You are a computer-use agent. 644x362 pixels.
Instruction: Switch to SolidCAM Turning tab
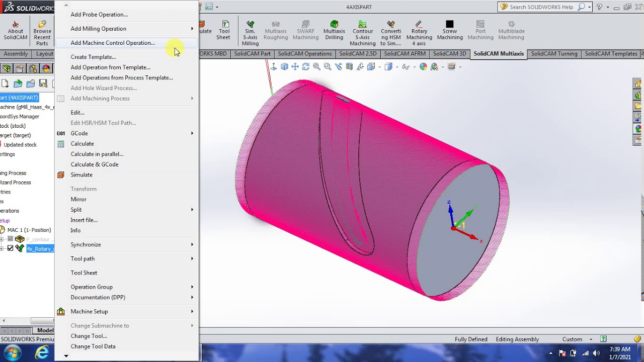pyautogui.click(x=554, y=54)
